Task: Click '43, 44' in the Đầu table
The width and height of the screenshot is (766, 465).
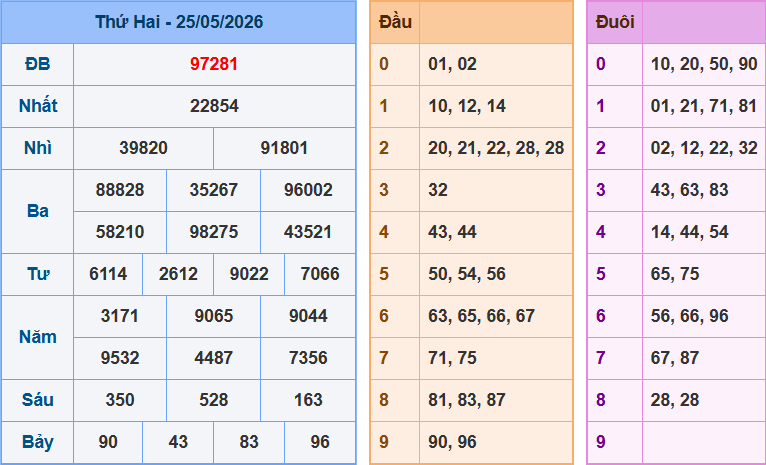Action: coord(452,232)
